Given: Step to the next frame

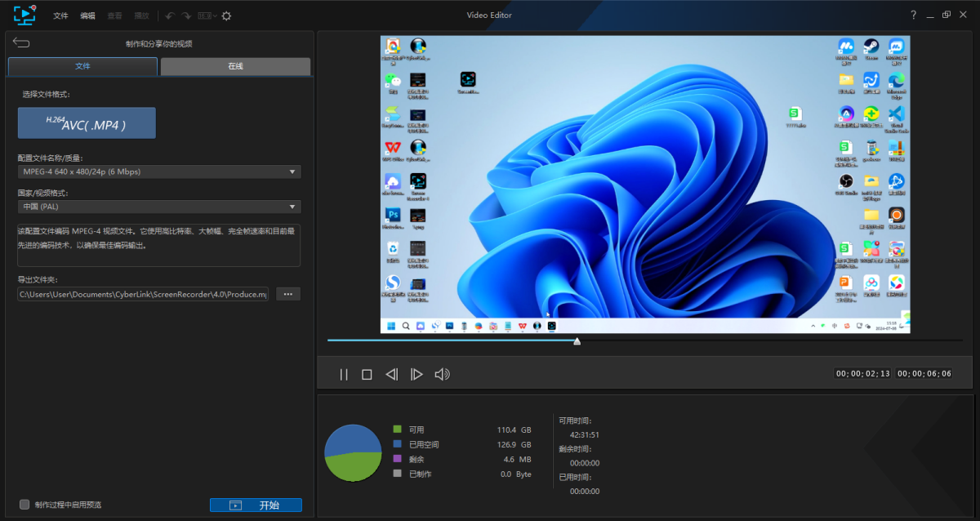Looking at the screenshot, I should [416, 374].
